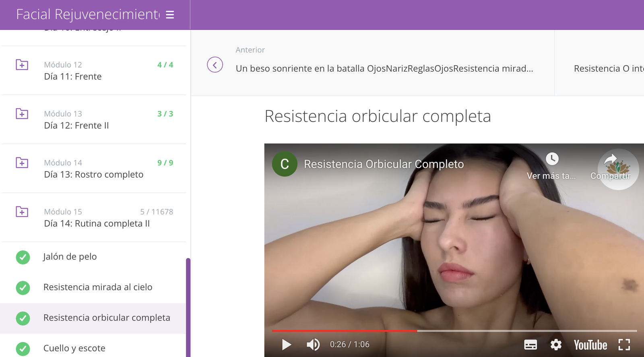Expand Módulo 13 Día 12: Frente II

coord(22,114)
